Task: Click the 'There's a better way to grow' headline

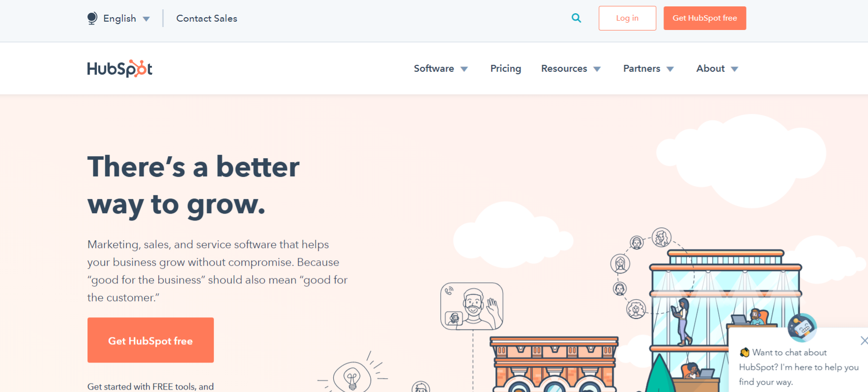Action: (x=194, y=185)
